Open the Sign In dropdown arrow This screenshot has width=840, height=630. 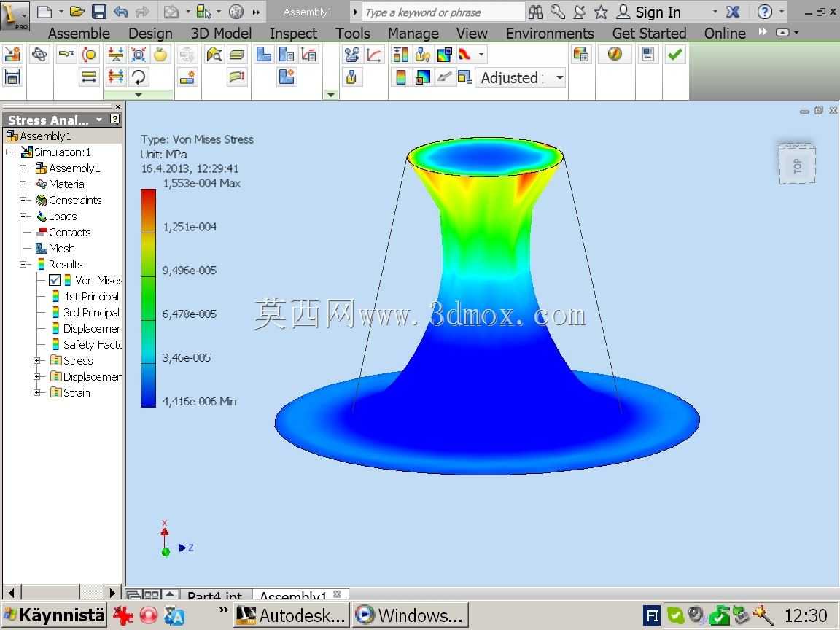tap(715, 12)
